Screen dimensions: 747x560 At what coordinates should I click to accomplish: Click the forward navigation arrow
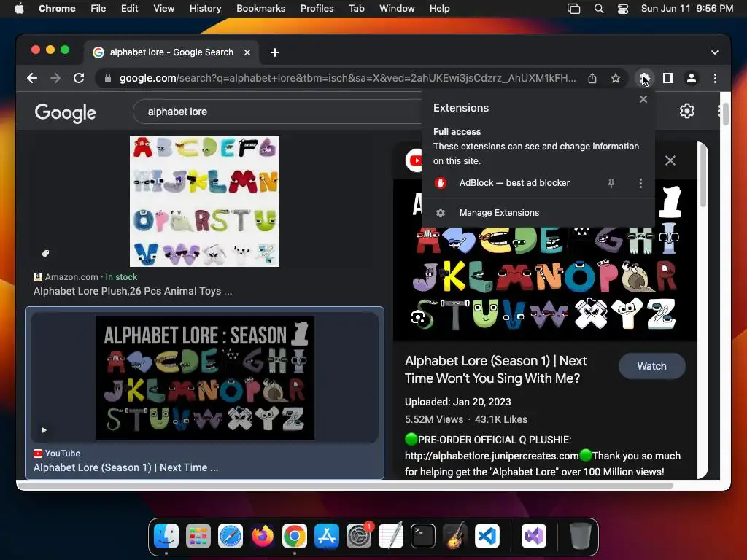(55, 78)
